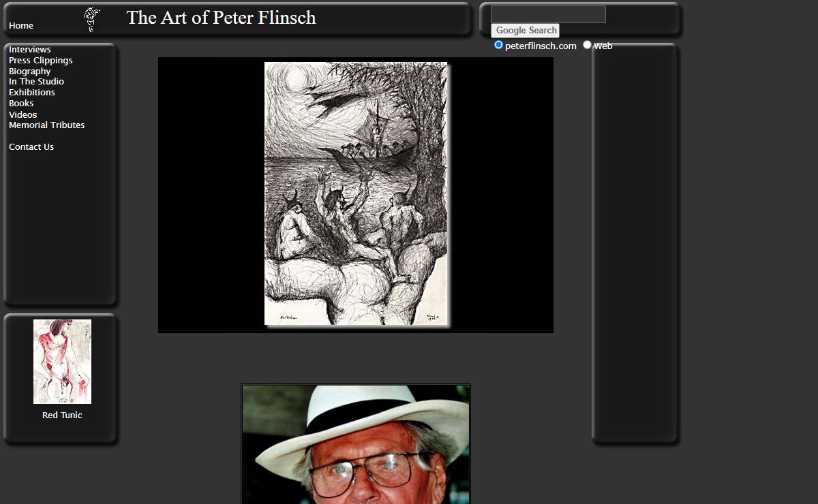The height and width of the screenshot is (504, 818).
Task: Open the Biography page
Action: [x=30, y=72]
